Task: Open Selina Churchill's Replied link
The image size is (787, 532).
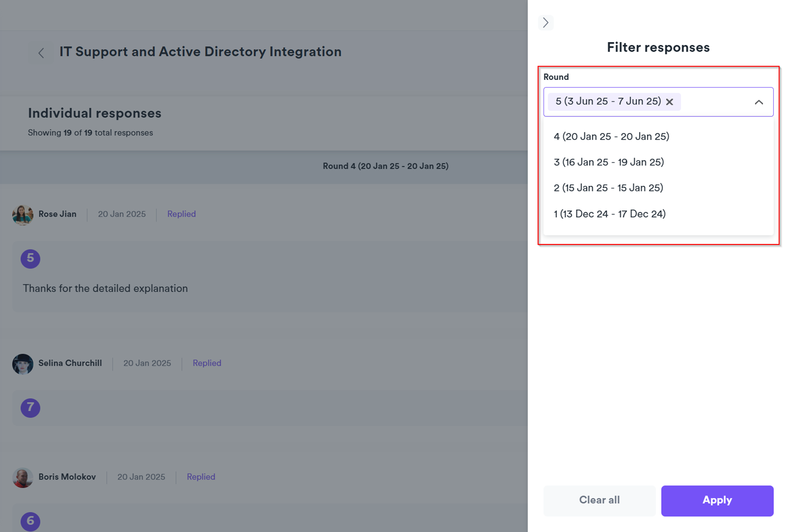Action: [x=207, y=363]
